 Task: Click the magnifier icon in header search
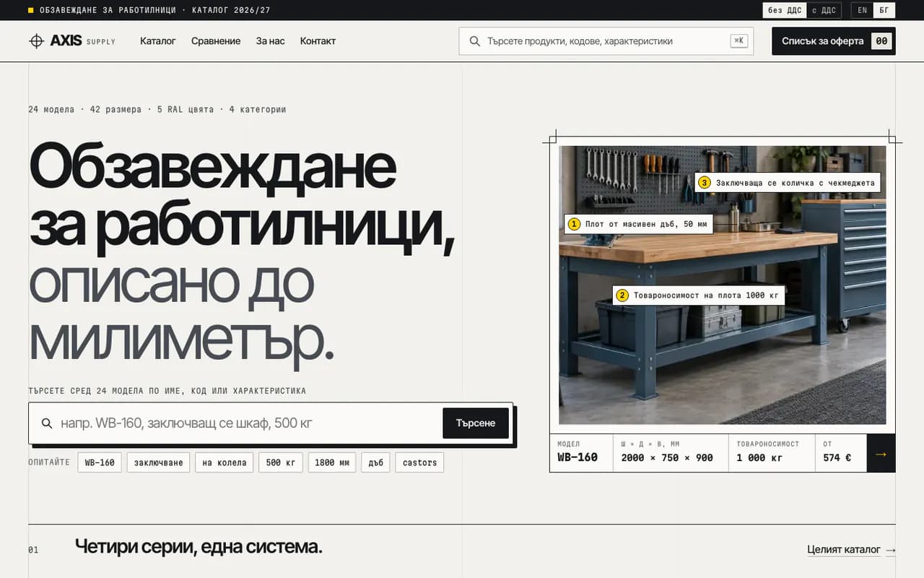tap(474, 41)
